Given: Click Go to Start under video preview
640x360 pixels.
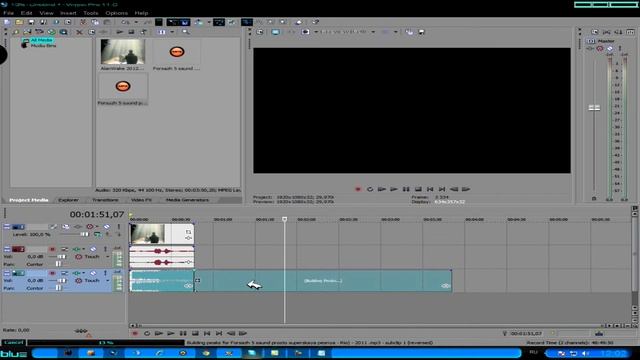Looking at the screenshot, I should coord(430,189).
